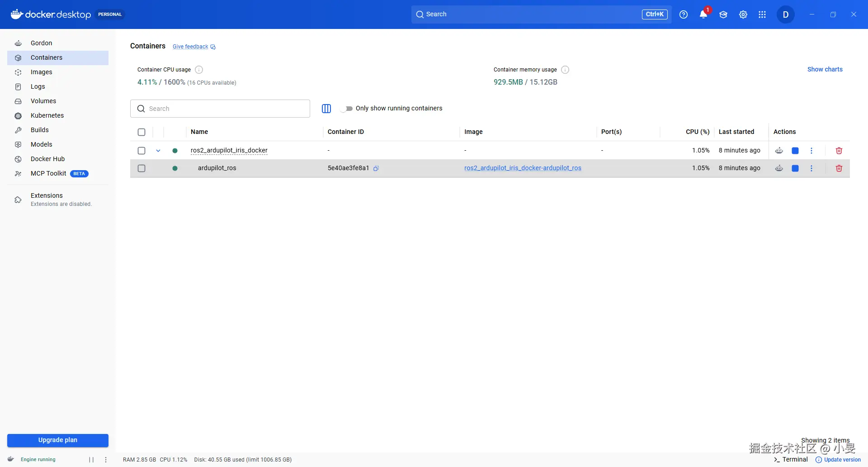Focus the containers search field
The image size is (868, 467).
tap(220, 109)
